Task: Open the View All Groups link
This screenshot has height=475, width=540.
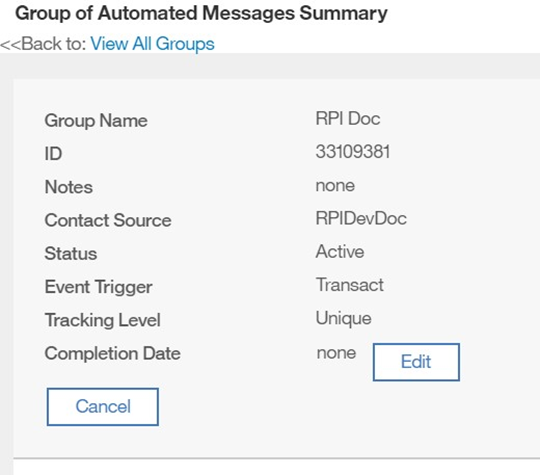Action: (x=152, y=44)
